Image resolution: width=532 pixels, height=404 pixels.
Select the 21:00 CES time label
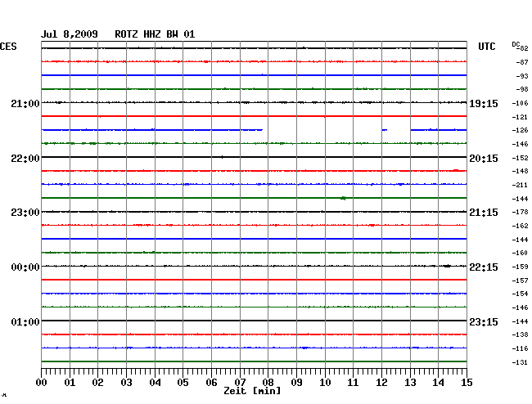point(25,103)
